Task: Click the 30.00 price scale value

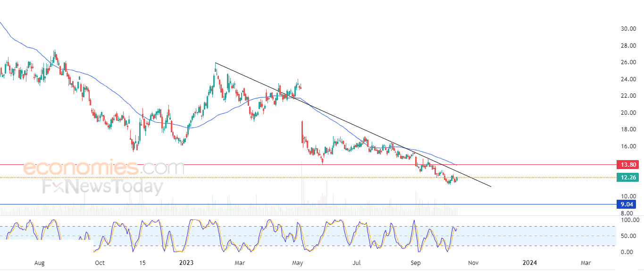Action: tap(628, 29)
